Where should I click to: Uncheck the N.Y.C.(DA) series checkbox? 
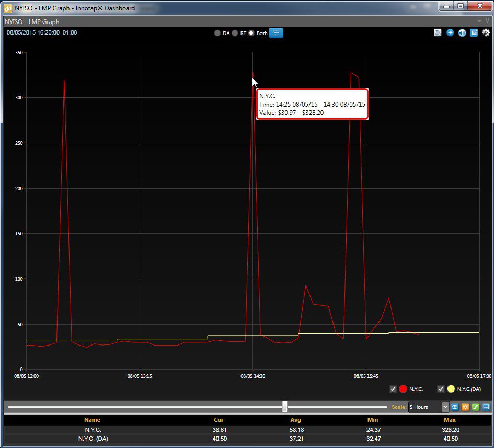click(441, 389)
